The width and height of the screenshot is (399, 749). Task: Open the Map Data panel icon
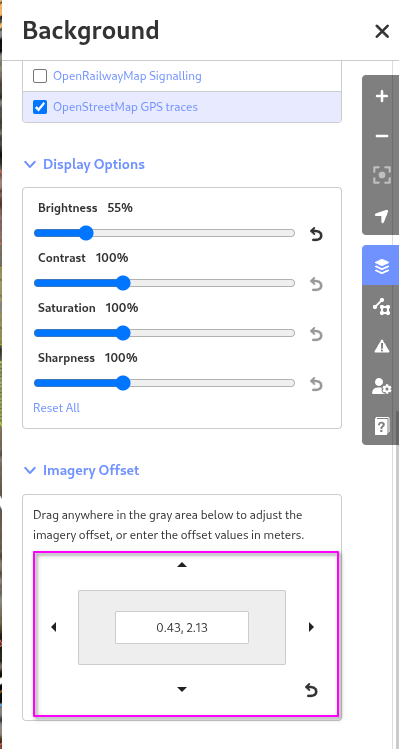(381, 306)
